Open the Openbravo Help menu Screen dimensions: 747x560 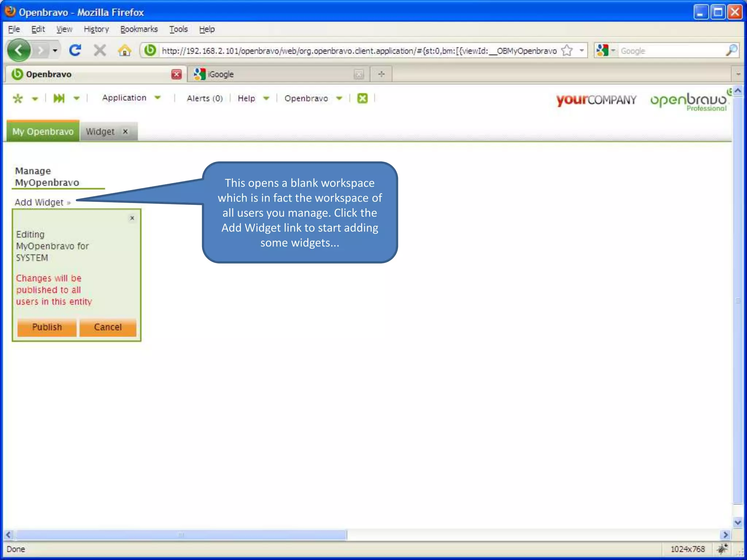click(246, 98)
